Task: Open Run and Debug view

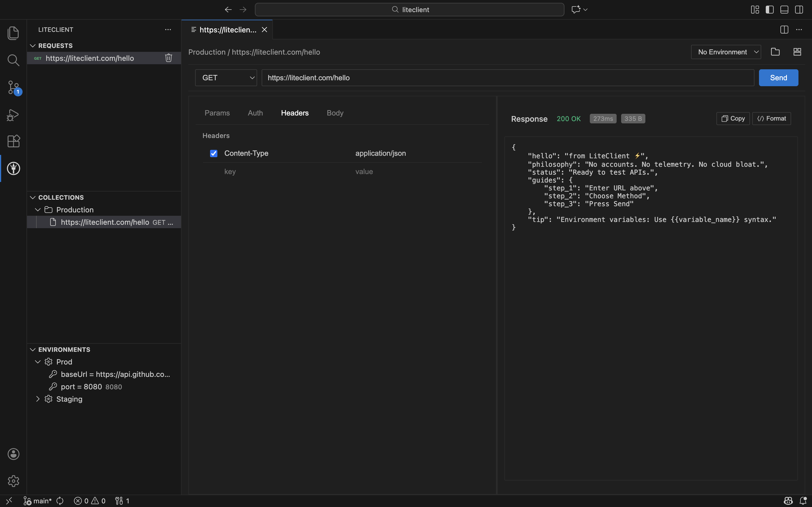Action: coord(14,115)
